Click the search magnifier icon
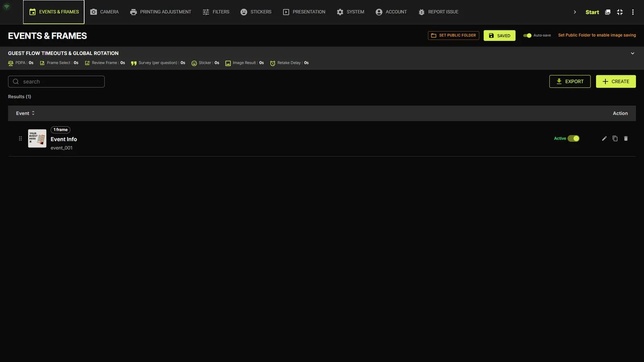Viewport: 644px width, 362px height. point(16,82)
